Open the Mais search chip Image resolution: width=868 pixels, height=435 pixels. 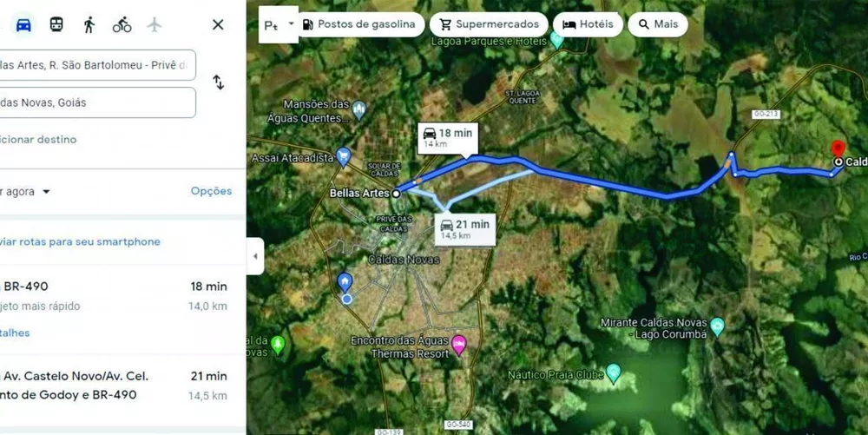[658, 24]
